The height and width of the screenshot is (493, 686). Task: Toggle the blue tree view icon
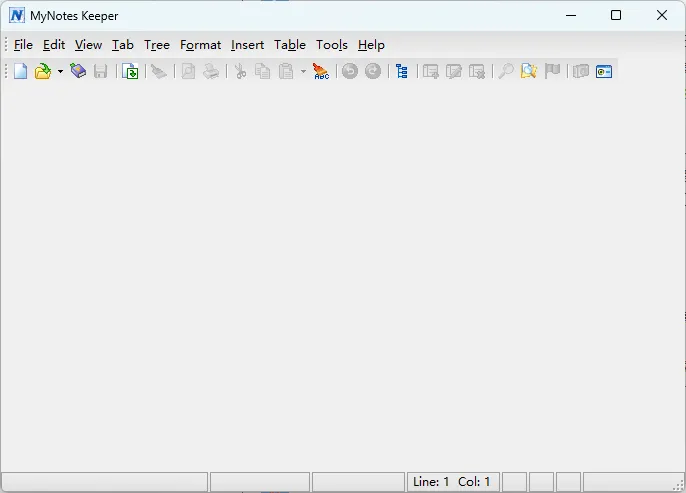point(402,71)
